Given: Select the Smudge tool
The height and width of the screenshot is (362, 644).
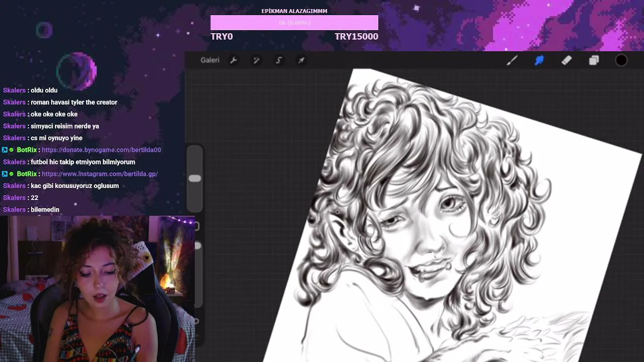Looking at the screenshot, I should (539, 60).
